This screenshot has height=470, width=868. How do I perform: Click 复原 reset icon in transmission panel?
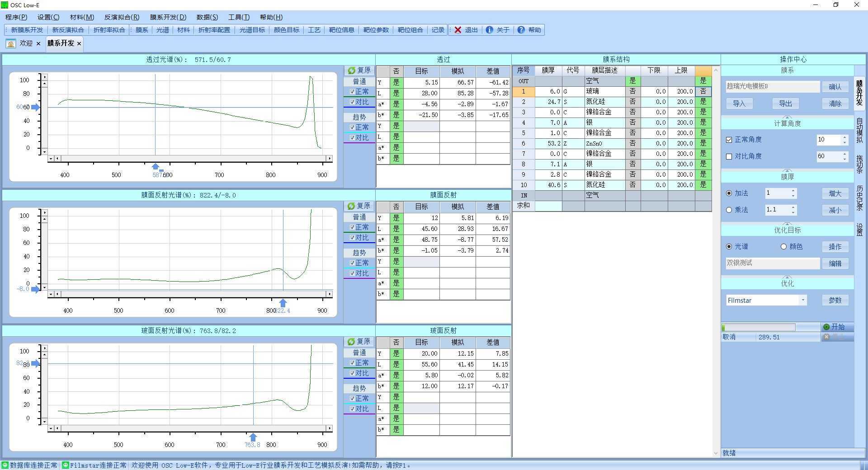(351, 70)
